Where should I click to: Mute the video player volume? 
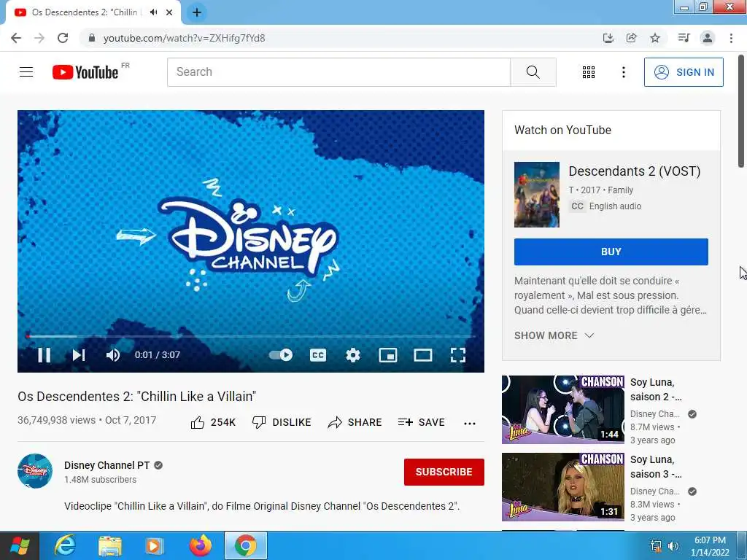pyautogui.click(x=113, y=355)
